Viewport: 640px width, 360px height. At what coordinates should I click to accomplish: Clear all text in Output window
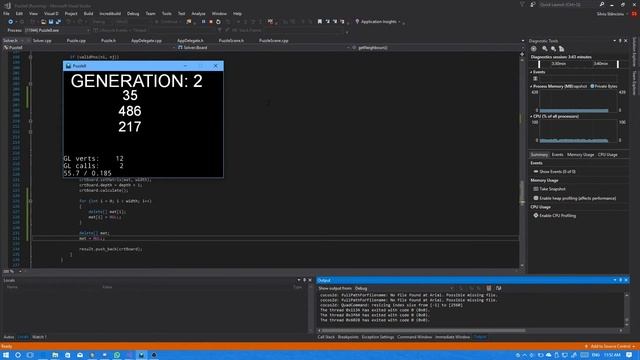click(x=489, y=288)
